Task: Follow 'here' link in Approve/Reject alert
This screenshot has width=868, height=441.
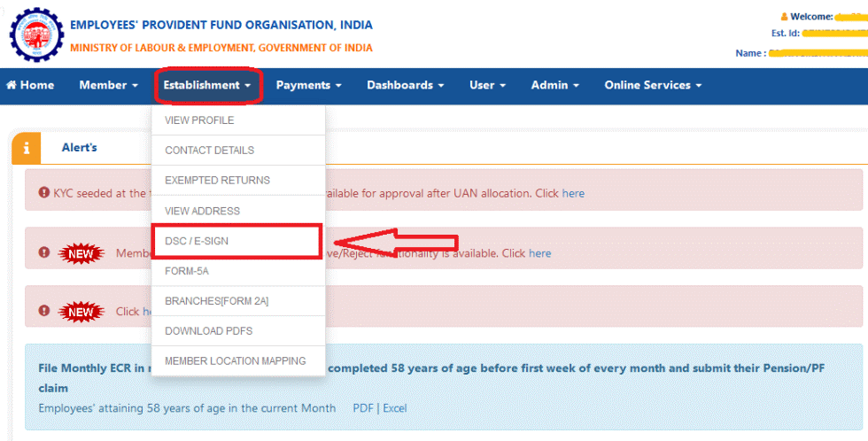Action: coord(539,253)
